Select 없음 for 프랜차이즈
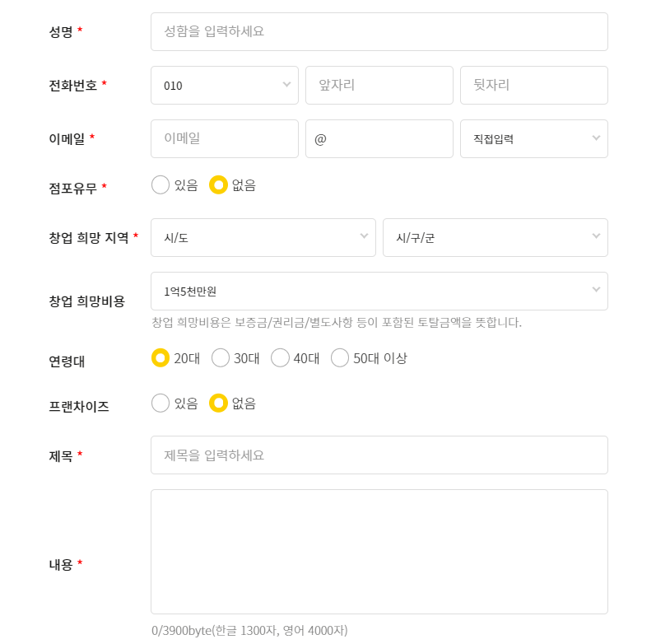This screenshot has width=670, height=644. coord(218,404)
